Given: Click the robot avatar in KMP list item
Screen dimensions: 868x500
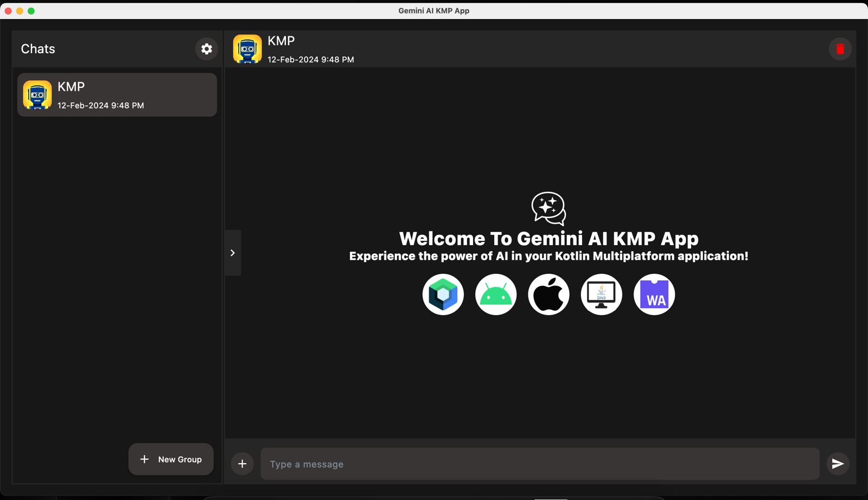Looking at the screenshot, I should [37, 95].
